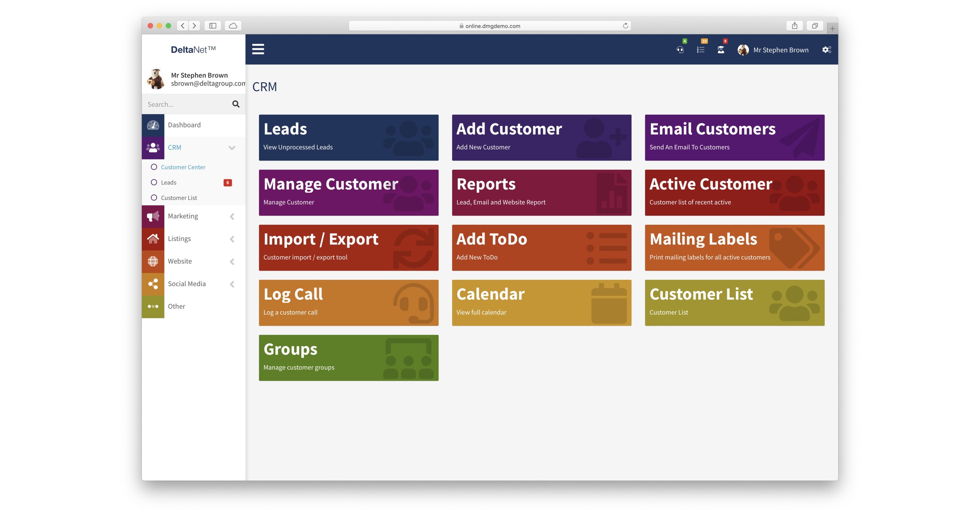
Task: Open the support headset icon in top bar
Action: pos(680,49)
